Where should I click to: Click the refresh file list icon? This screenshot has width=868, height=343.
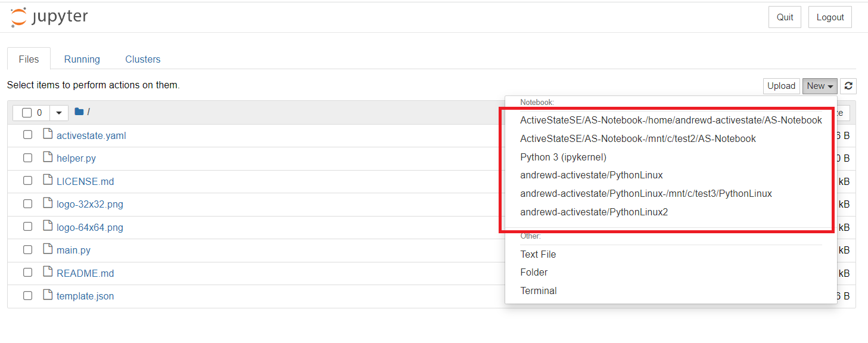click(x=848, y=86)
